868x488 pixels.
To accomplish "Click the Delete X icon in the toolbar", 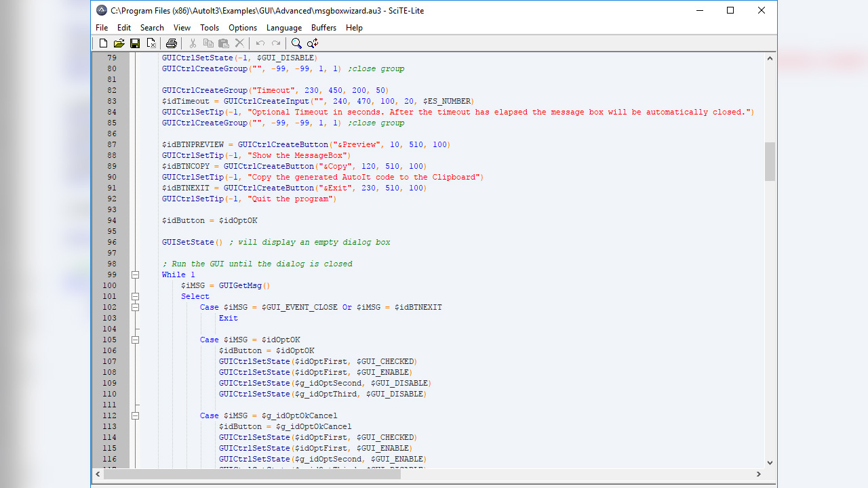I will click(x=239, y=43).
